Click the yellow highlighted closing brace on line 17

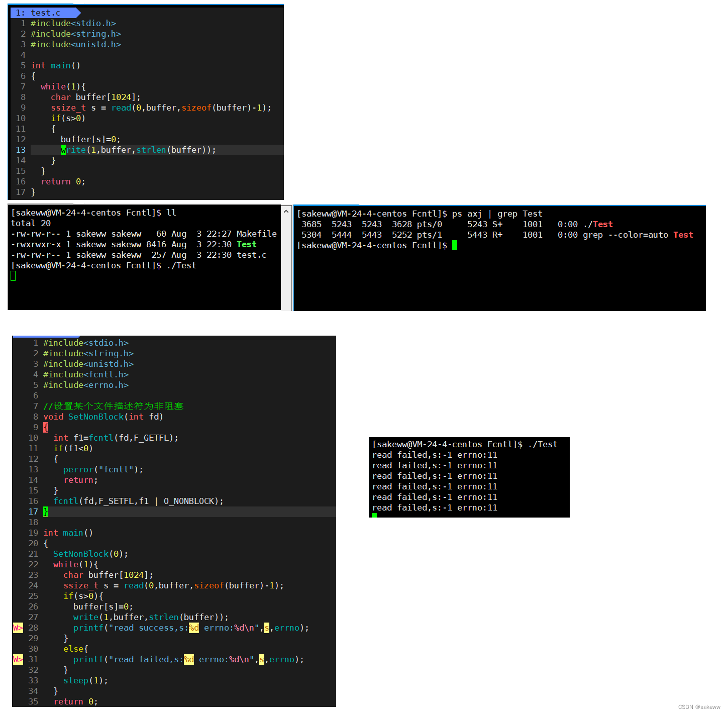[x=46, y=512]
